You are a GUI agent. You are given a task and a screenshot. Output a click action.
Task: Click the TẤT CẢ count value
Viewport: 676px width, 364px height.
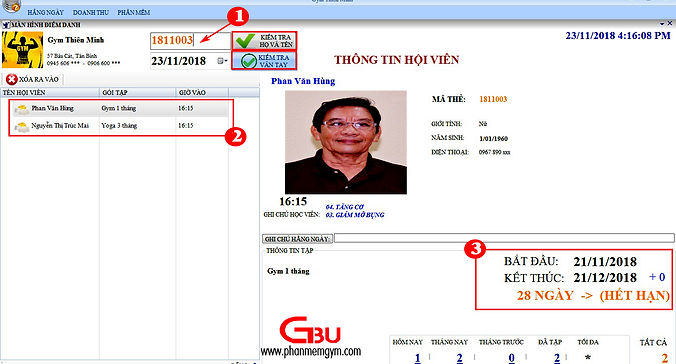[x=664, y=358]
